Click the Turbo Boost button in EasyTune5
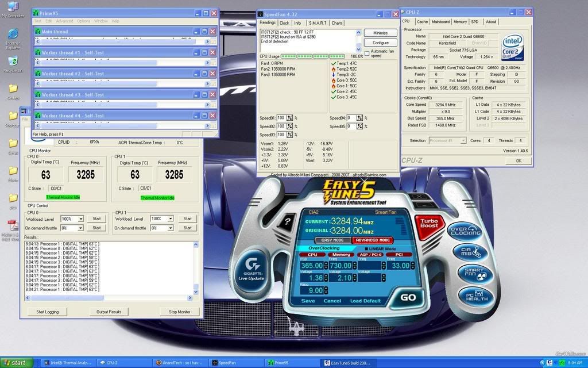Image resolution: width=588 pixels, height=368 pixels. click(428, 224)
